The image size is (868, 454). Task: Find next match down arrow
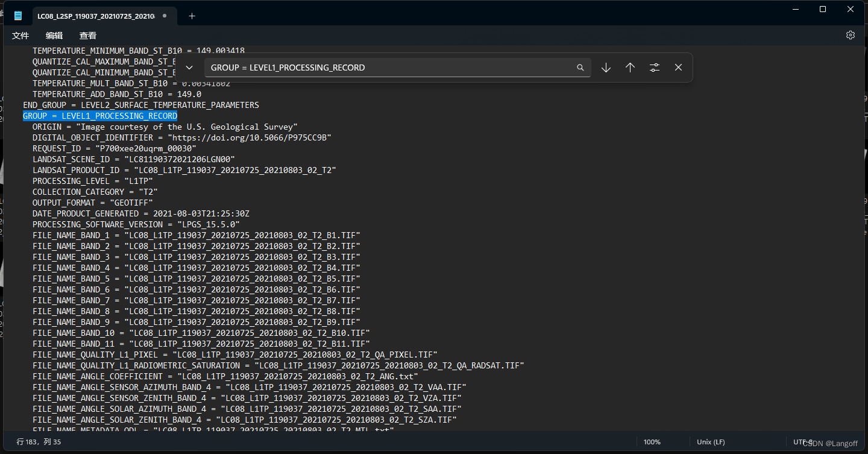pyautogui.click(x=606, y=68)
